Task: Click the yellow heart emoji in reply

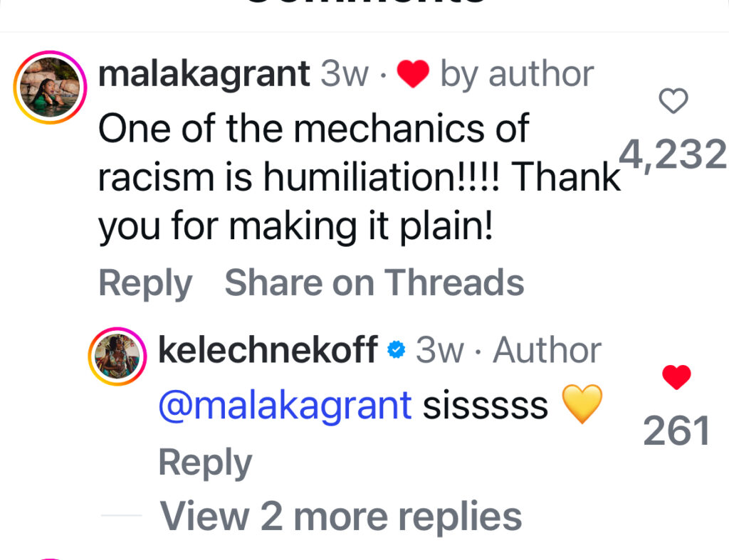Action: [582, 405]
